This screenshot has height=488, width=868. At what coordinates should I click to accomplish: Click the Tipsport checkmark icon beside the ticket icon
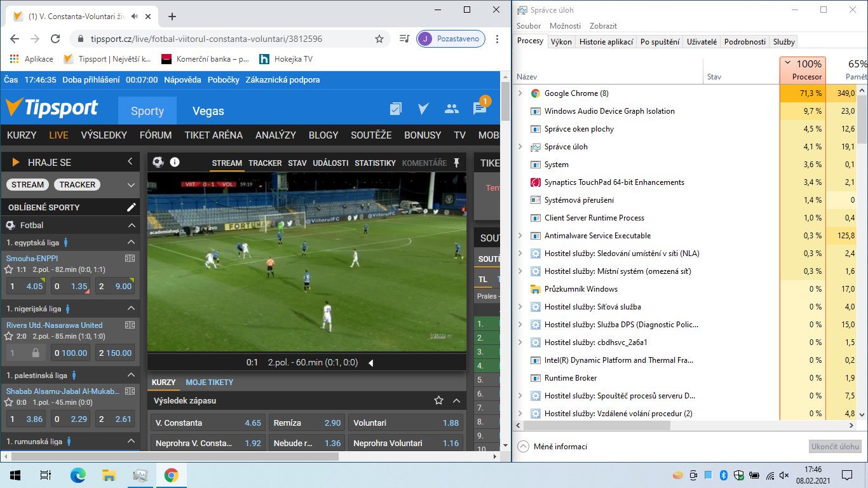click(x=423, y=109)
